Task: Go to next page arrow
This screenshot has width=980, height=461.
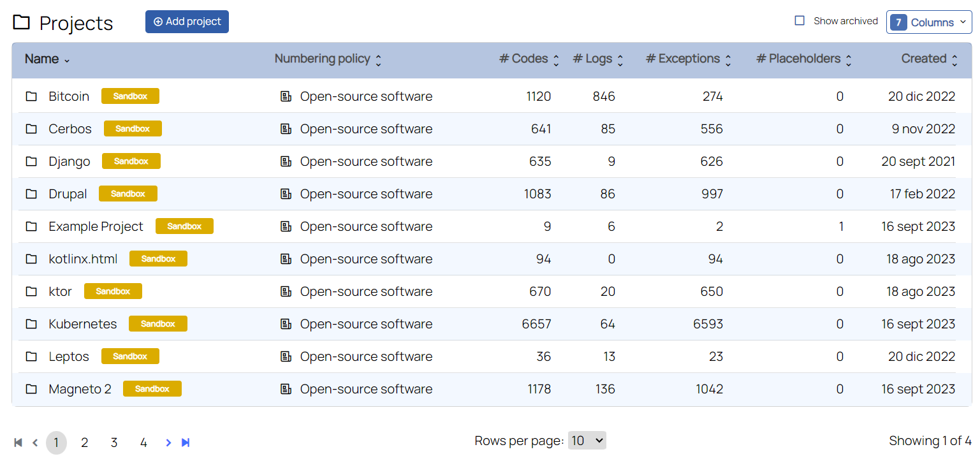Action: pyautogui.click(x=168, y=443)
